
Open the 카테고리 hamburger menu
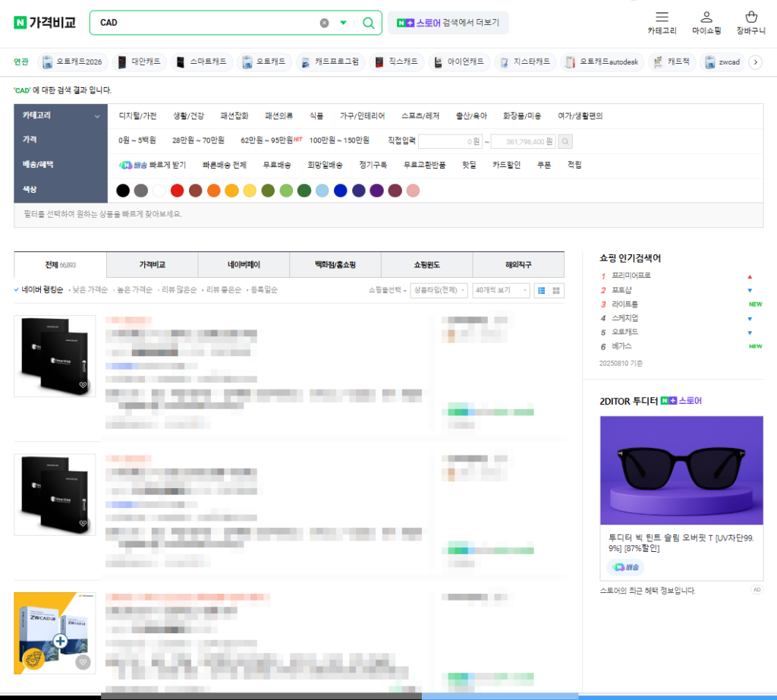click(661, 17)
